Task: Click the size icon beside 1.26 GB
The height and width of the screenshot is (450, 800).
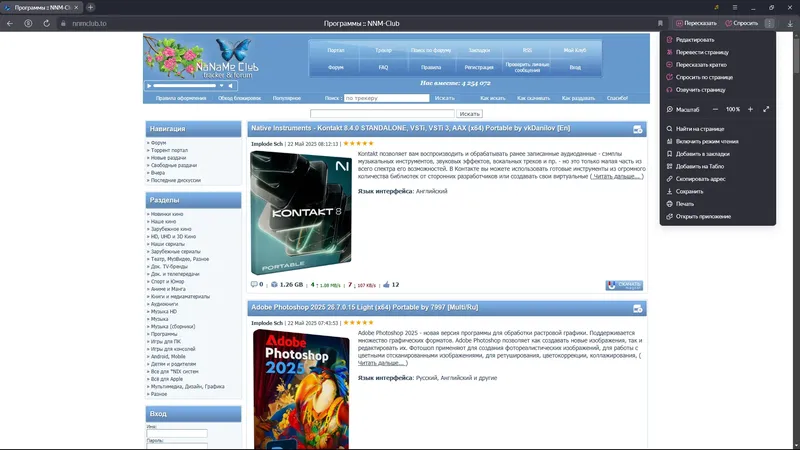Action: tap(274, 285)
